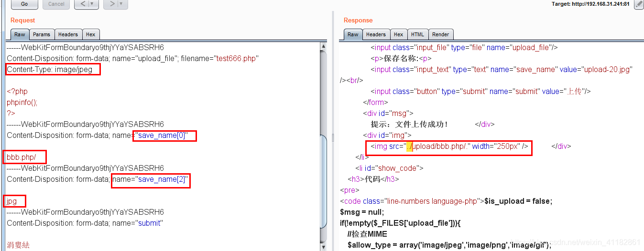Click the /><br/> response line

351,81
